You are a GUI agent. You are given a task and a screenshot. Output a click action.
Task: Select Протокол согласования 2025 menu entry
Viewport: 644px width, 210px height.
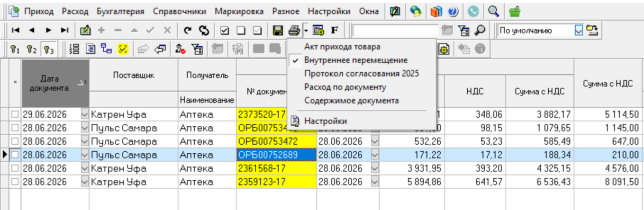tap(362, 74)
